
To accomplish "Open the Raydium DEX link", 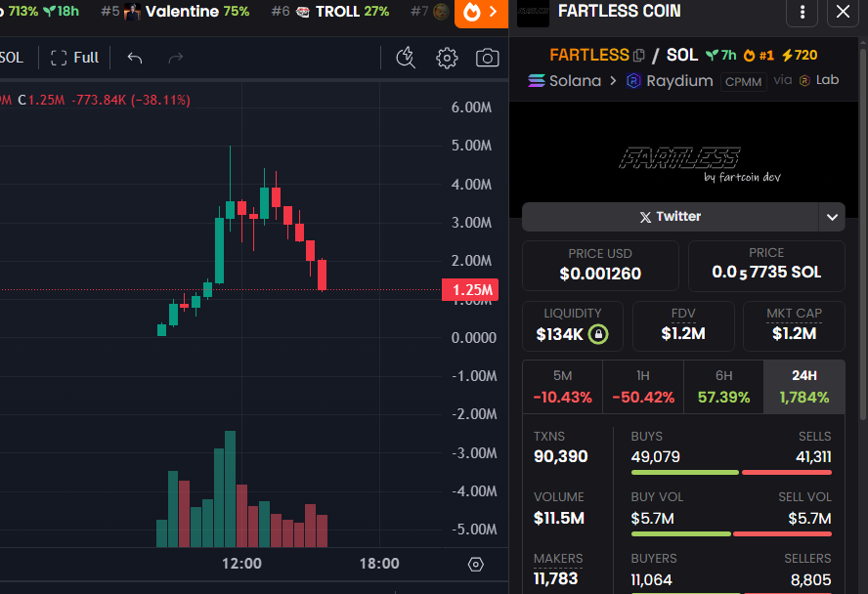I will pos(670,81).
